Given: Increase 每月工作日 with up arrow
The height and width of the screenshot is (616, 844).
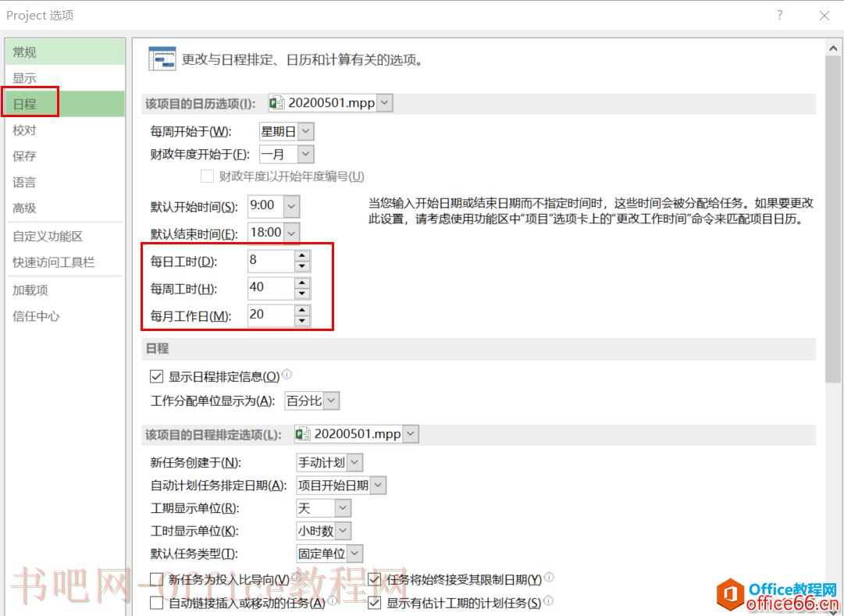Looking at the screenshot, I should click(302, 311).
